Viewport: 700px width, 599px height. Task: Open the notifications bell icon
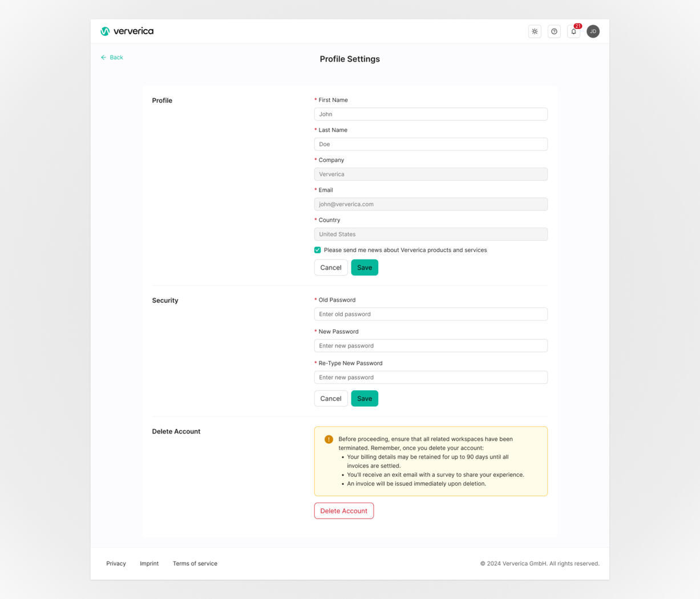[x=573, y=32]
